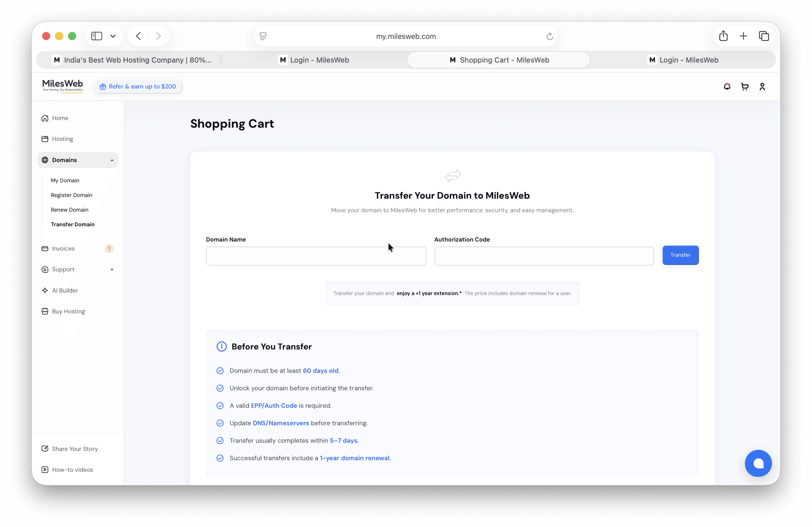Open the user account profile icon
The width and height of the screenshot is (812, 527).
click(x=762, y=87)
